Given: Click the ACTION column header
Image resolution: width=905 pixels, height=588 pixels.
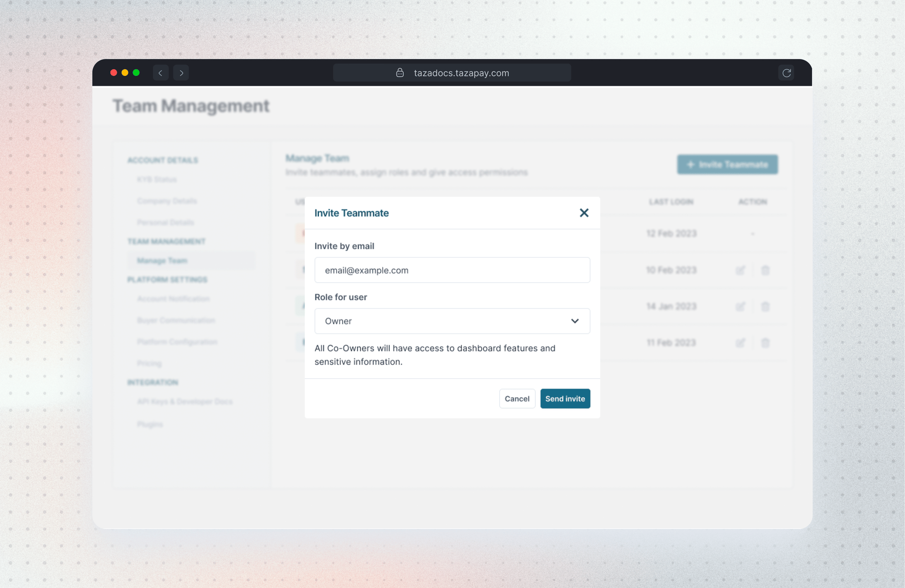Looking at the screenshot, I should pyautogui.click(x=753, y=202).
